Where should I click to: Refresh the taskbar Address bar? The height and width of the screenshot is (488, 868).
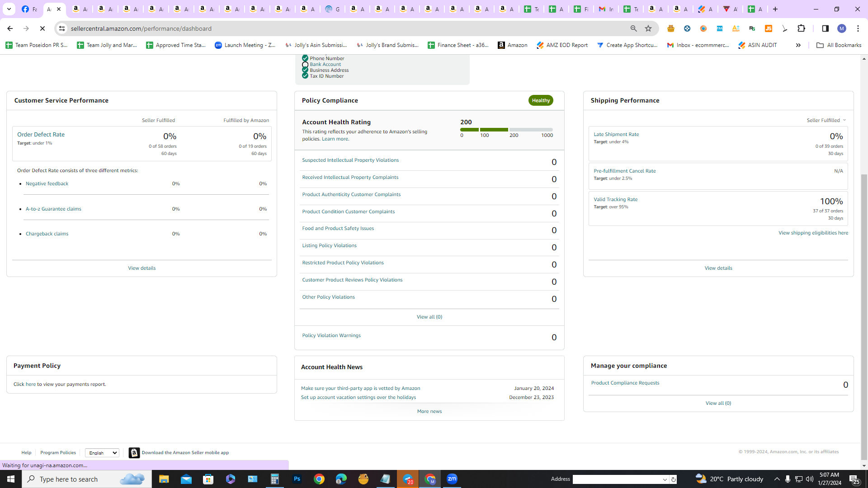point(673,479)
